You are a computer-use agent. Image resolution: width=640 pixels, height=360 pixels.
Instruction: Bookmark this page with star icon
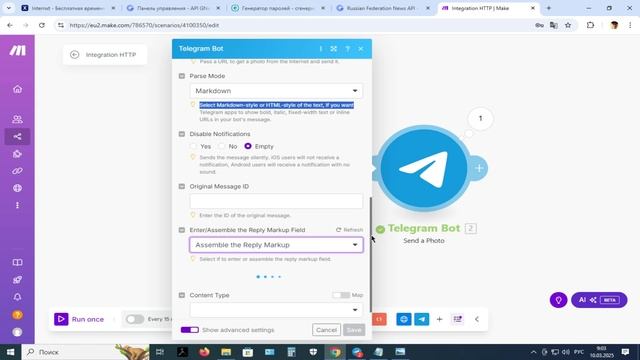coord(568,25)
